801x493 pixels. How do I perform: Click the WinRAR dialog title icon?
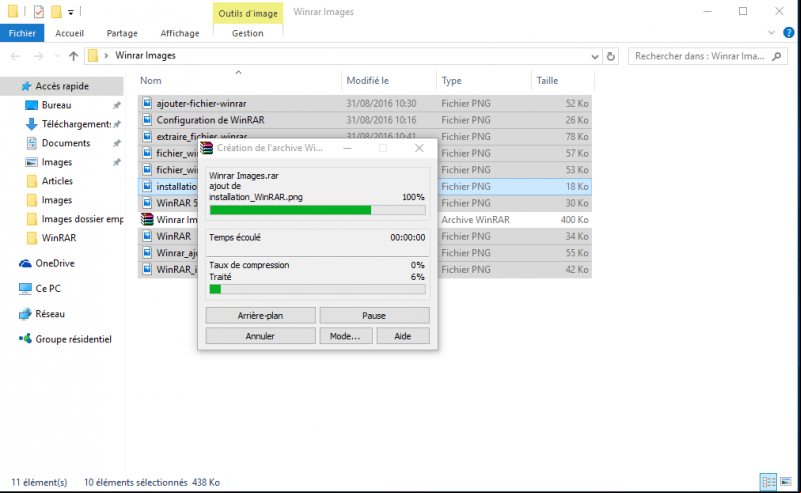coord(206,148)
